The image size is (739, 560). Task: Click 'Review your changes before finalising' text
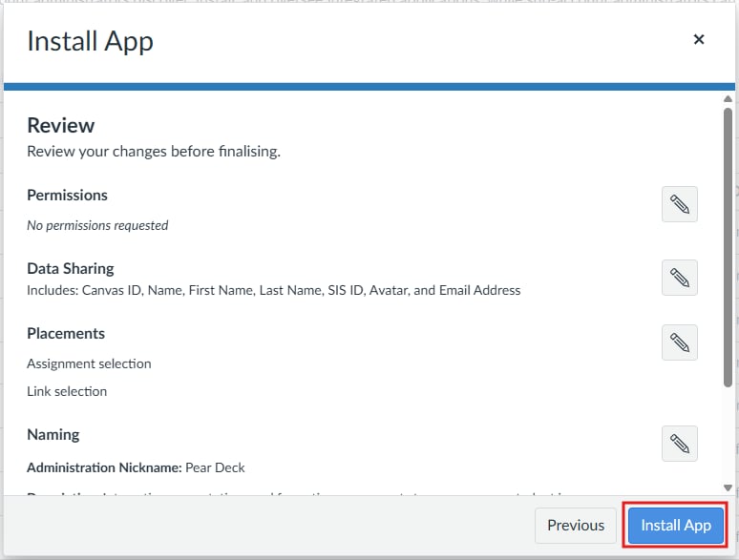154,151
